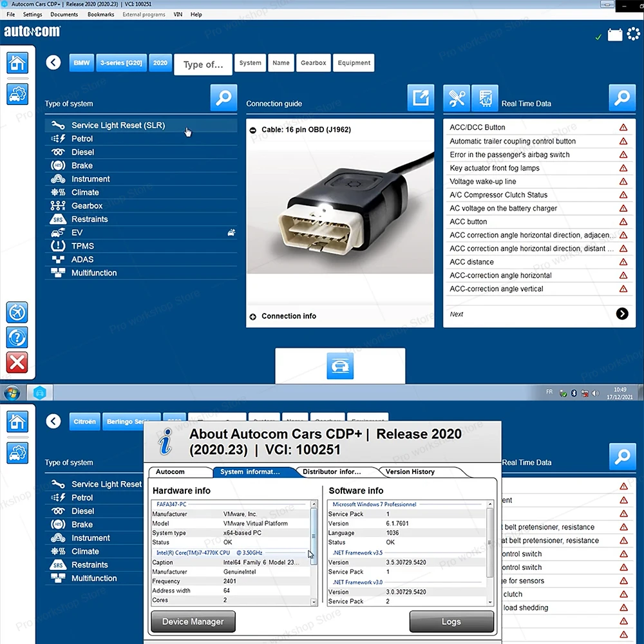Open Connection guide external window icon
Image resolution: width=644 pixels, height=644 pixels.
(x=421, y=98)
